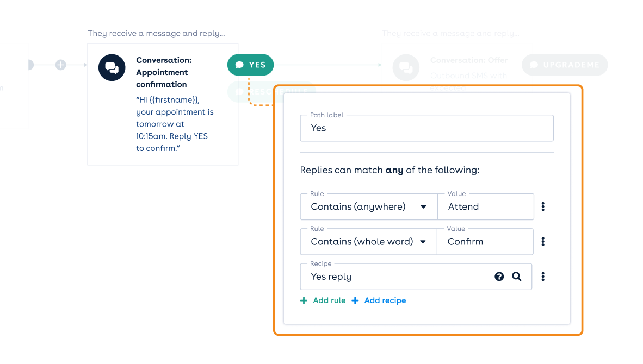Open the kebab menu for the Yes reply recipe
This screenshot has height=364, width=643.
(x=542, y=277)
